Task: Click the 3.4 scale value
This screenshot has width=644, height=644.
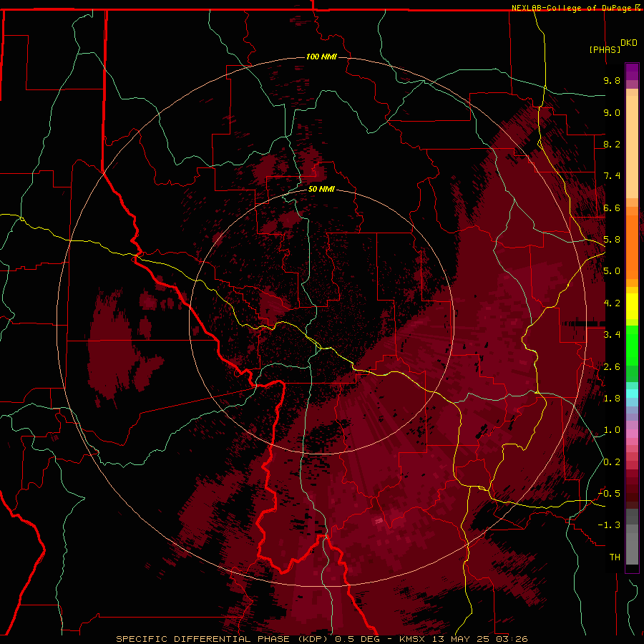Action: click(612, 335)
